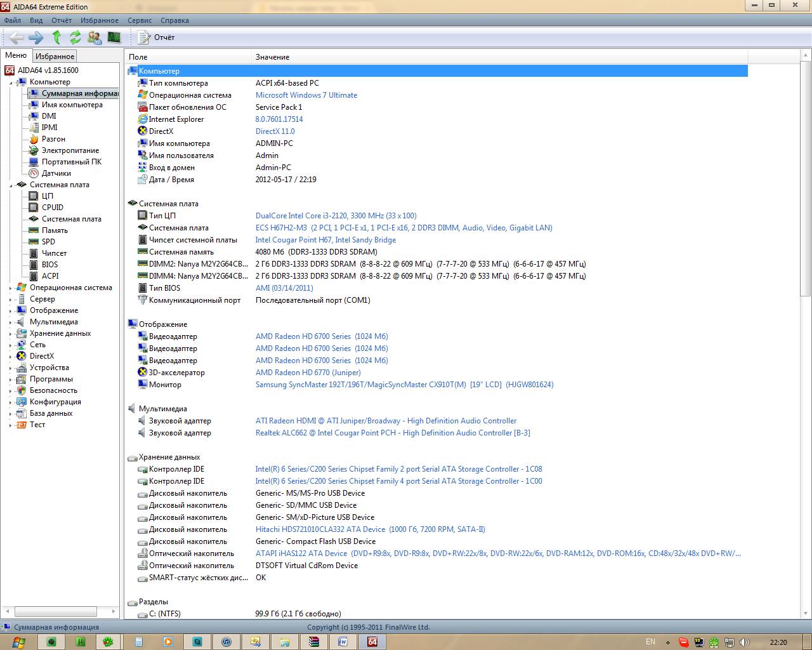Click the CPUID tree icon
This screenshot has height=650, width=812.
tap(34, 208)
